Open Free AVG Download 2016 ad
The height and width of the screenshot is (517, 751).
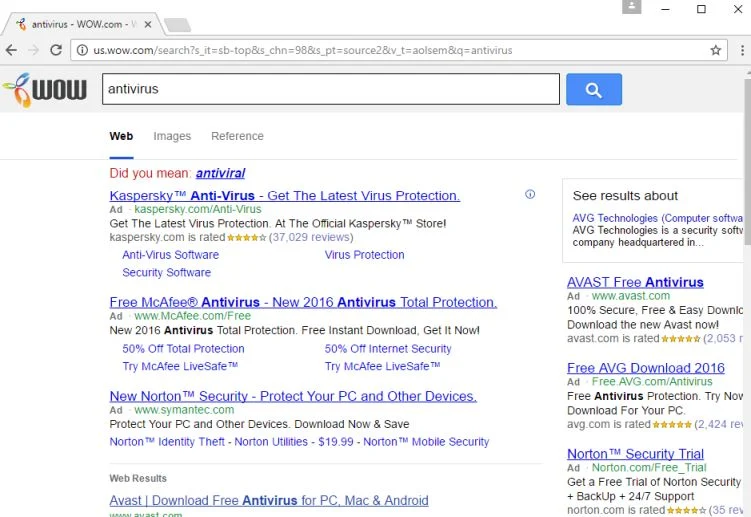click(x=646, y=368)
